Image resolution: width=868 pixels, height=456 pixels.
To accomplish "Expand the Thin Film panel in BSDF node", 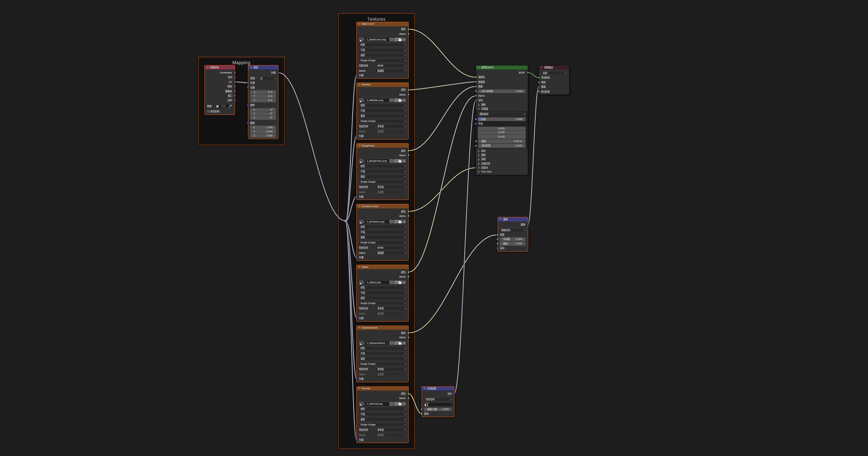I will pyautogui.click(x=479, y=172).
